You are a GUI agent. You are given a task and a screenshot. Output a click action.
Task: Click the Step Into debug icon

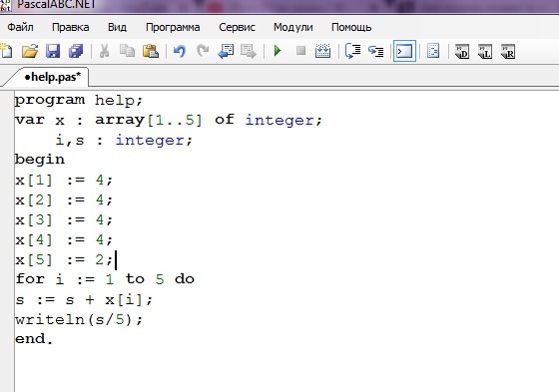click(375, 51)
